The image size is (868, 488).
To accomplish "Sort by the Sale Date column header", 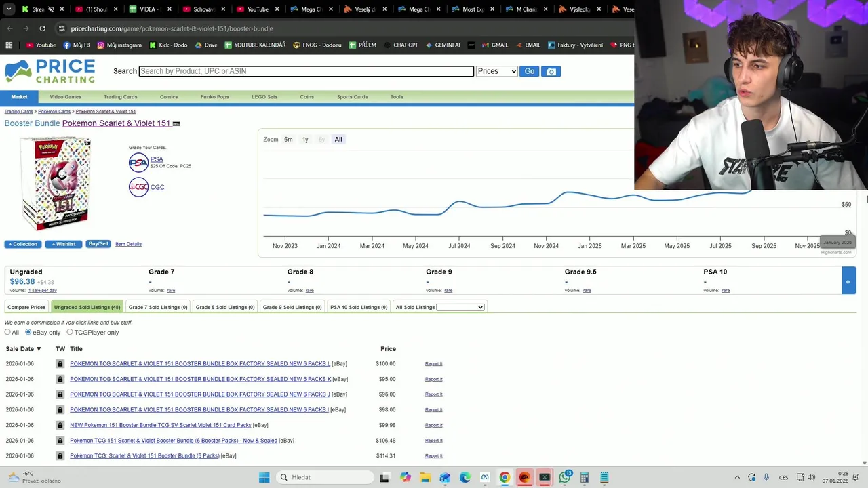I will point(23,349).
